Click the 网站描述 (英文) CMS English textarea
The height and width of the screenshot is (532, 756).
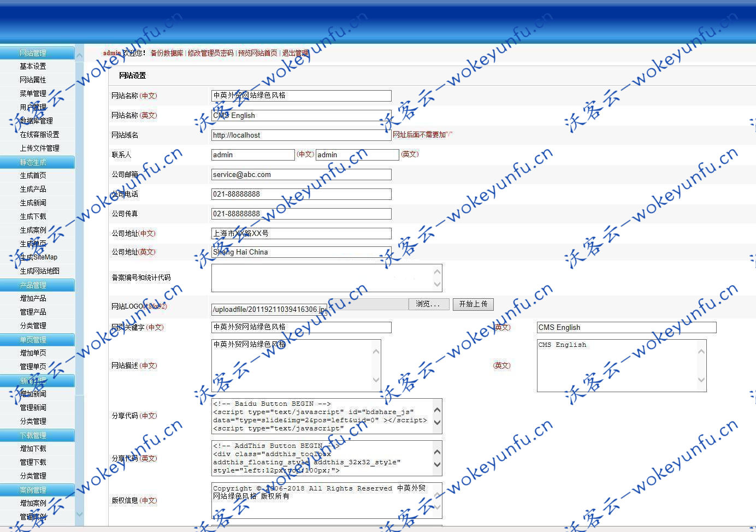click(x=622, y=365)
